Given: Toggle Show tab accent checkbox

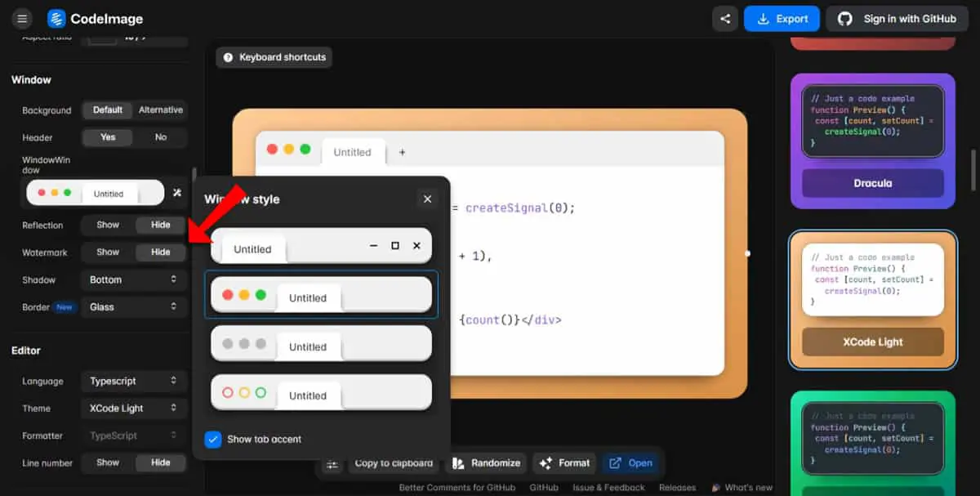Looking at the screenshot, I should (213, 440).
